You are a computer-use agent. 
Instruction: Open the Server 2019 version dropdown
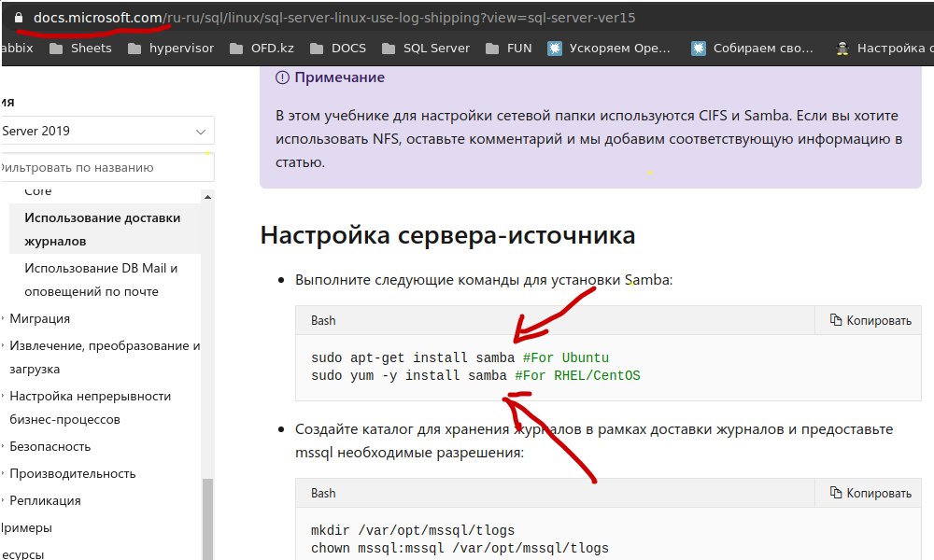107,131
